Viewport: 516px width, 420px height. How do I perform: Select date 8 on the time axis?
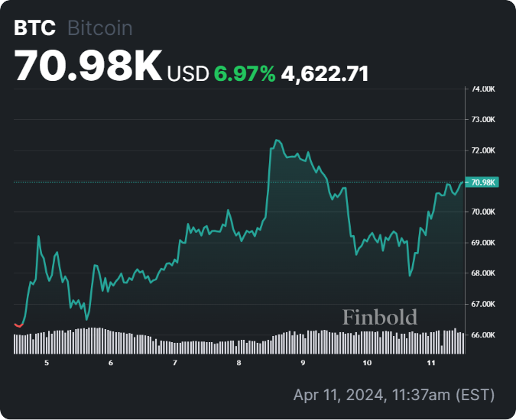click(239, 363)
